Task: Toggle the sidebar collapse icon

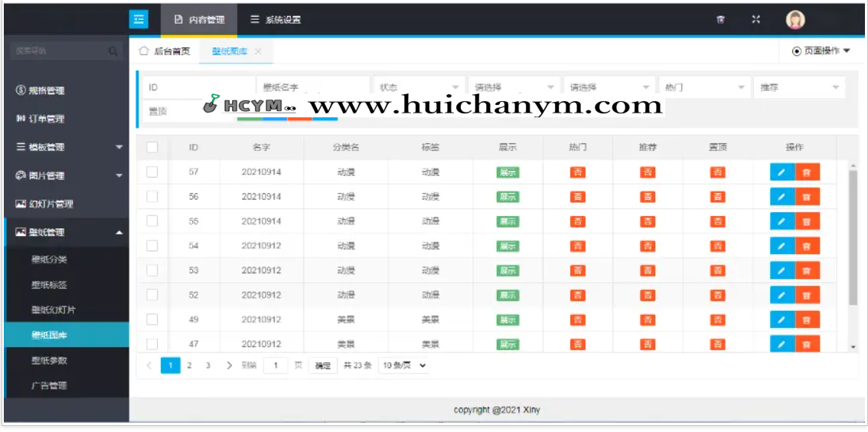Action: (x=139, y=19)
